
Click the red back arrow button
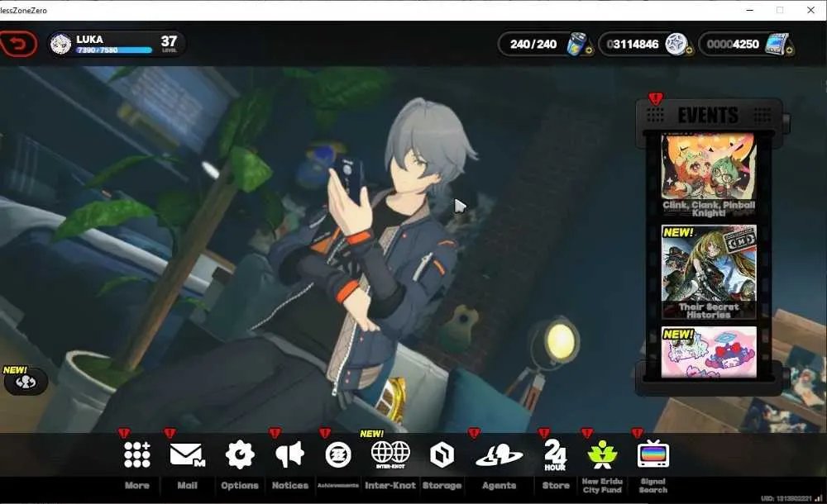tap(18, 45)
